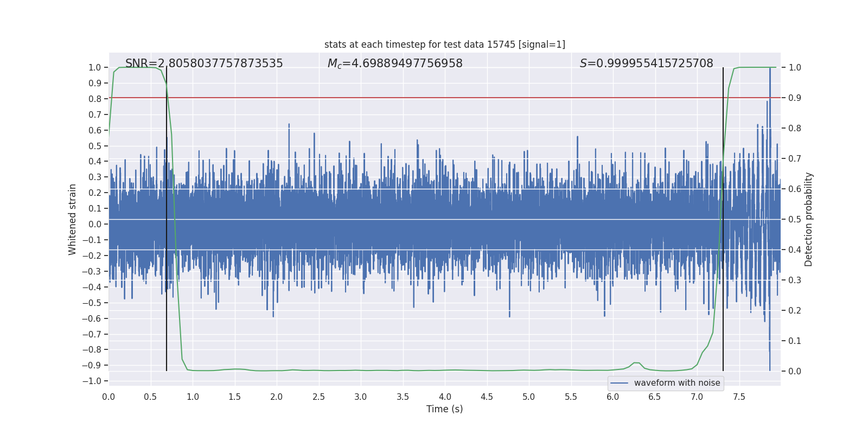Click the 'waveform with noise' legend entry

tap(677, 383)
